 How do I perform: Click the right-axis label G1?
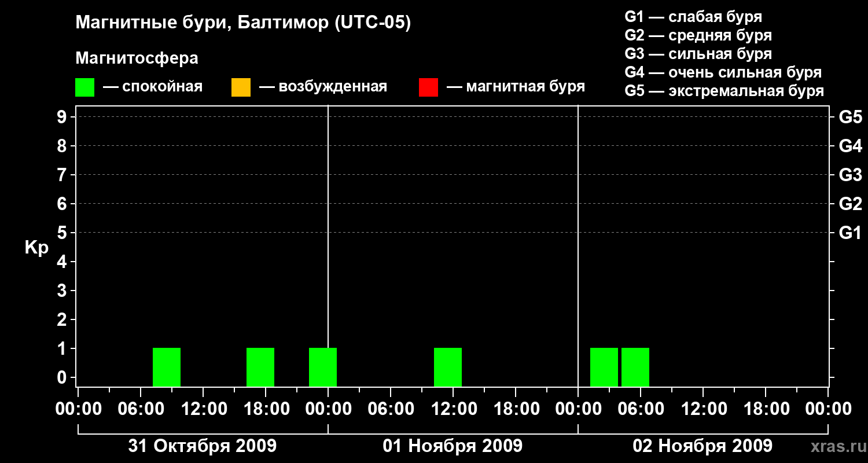pos(850,233)
